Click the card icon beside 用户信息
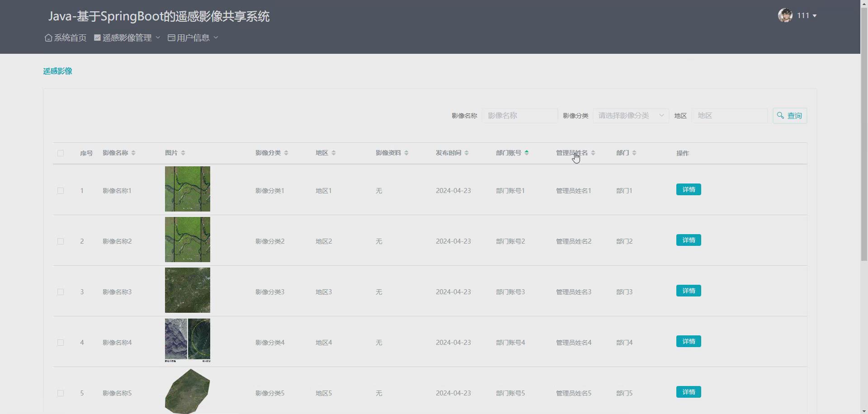Viewport: 868px width, 414px height. [171, 38]
